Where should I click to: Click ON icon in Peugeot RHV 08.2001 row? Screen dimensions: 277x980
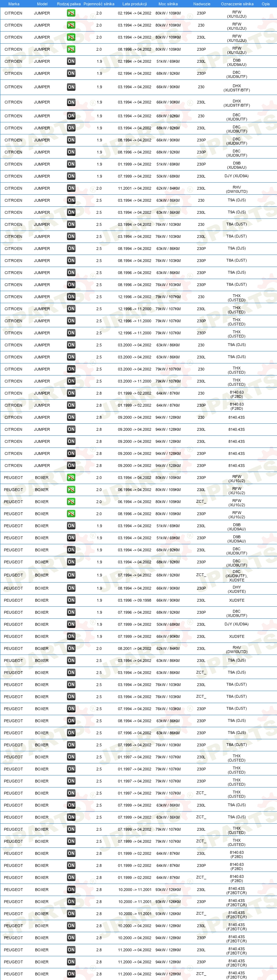click(x=71, y=648)
